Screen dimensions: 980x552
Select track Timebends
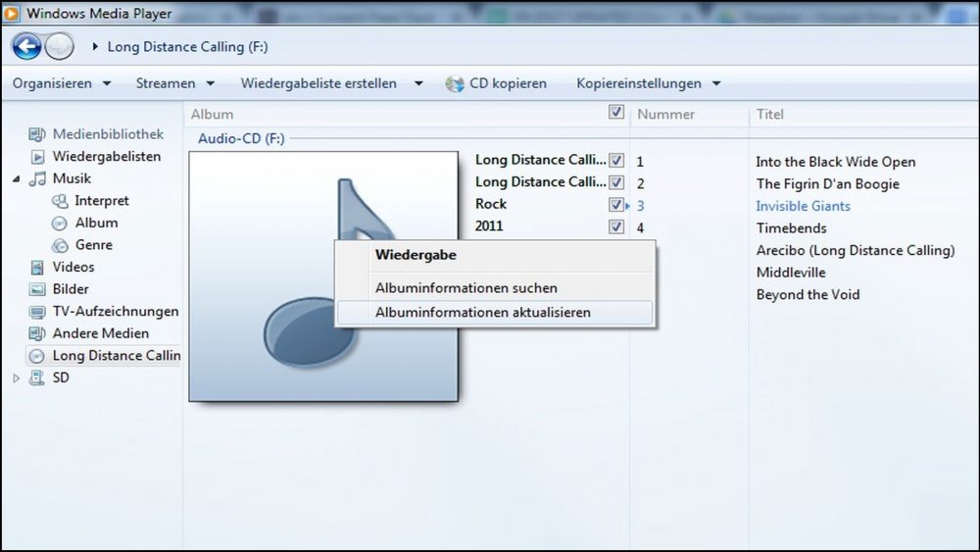click(791, 228)
